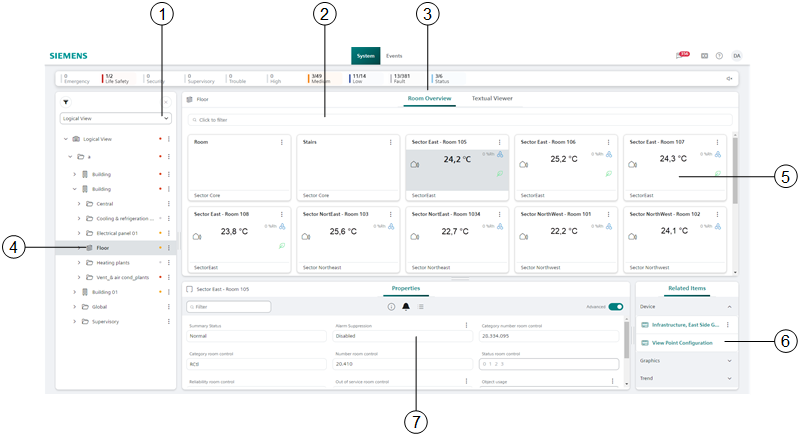The height and width of the screenshot is (441, 800).
Task: Open the DA user avatar menu
Action: pos(737,56)
